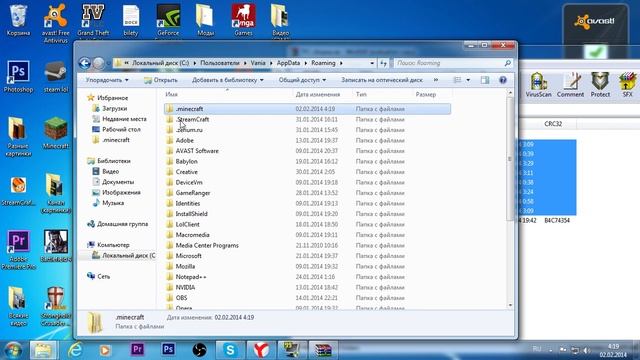
Task: Click Vania in the address breadcrumb
Action: [x=258, y=63]
